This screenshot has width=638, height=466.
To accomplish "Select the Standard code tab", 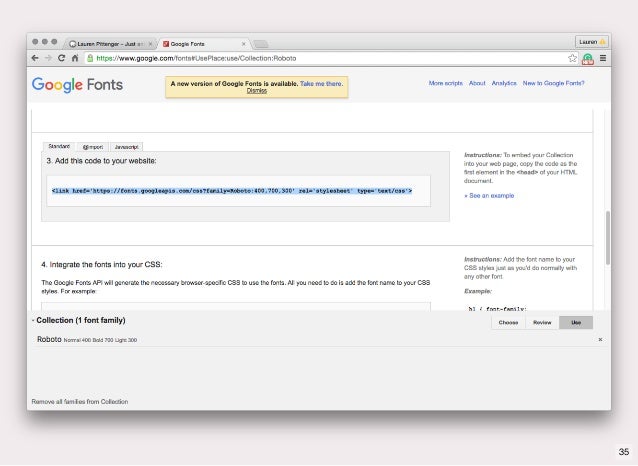I will click(x=59, y=146).
